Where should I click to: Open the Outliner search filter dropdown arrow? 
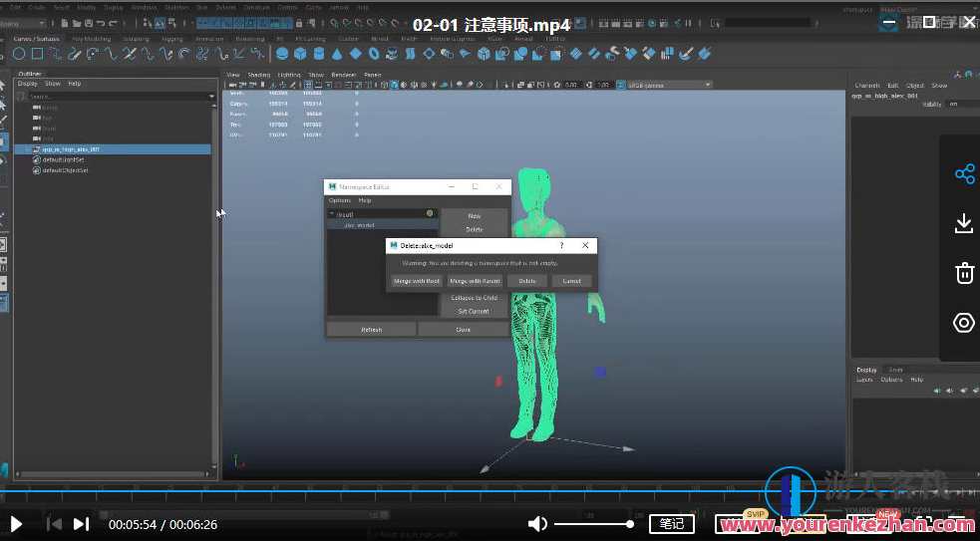point(211,97)
